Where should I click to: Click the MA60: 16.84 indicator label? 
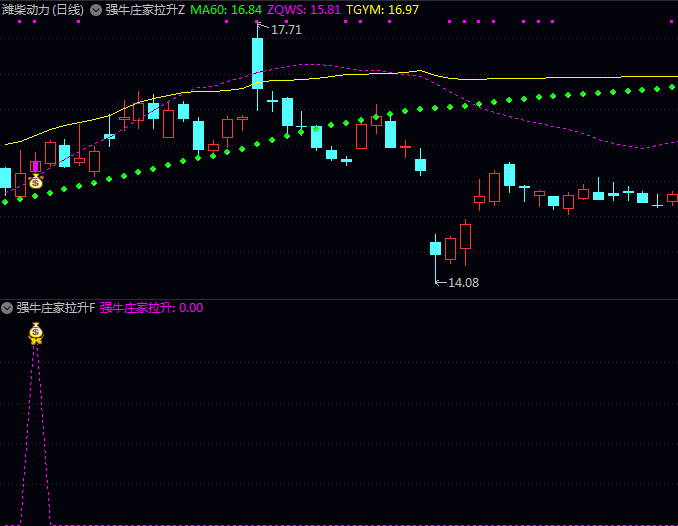point(226,9)
